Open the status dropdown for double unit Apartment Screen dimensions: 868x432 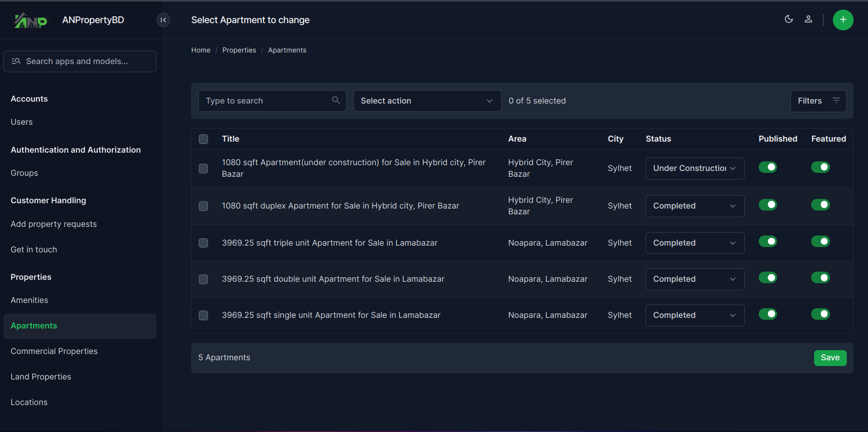pyautogui.click(x=694, y=279)
